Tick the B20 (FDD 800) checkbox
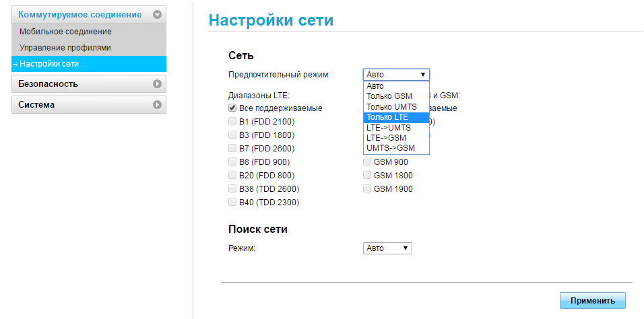The height and width of the screenshot is (319, 644). [x=232, y=175]
